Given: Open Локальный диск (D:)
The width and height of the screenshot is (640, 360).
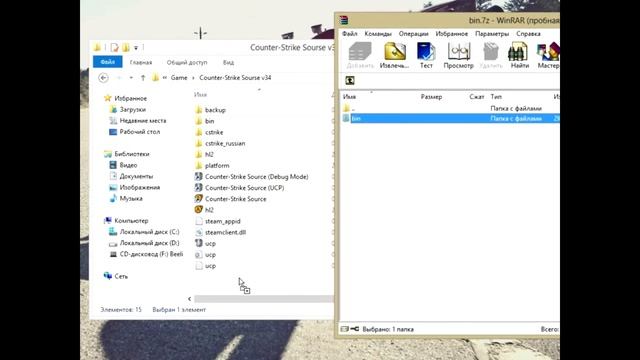Looking at the screenshot, I should tap(144, 243).
